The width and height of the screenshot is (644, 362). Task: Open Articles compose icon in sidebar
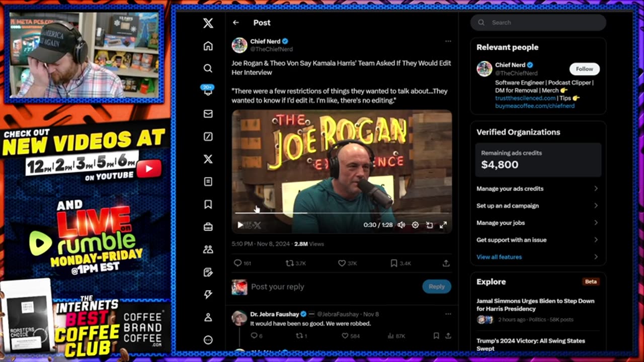coord(208,272)
